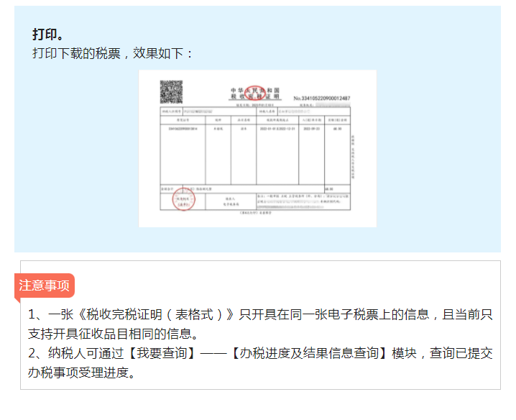Click certificate number No.334105220900012487
The height and width of the screenshot is (420, 516).
(321, 98)
